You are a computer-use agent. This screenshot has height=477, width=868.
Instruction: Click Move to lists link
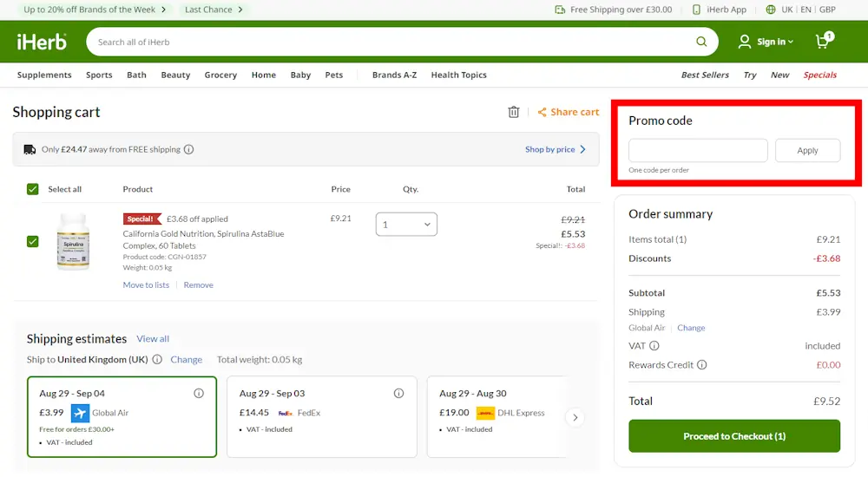click(x=146, y=285)
